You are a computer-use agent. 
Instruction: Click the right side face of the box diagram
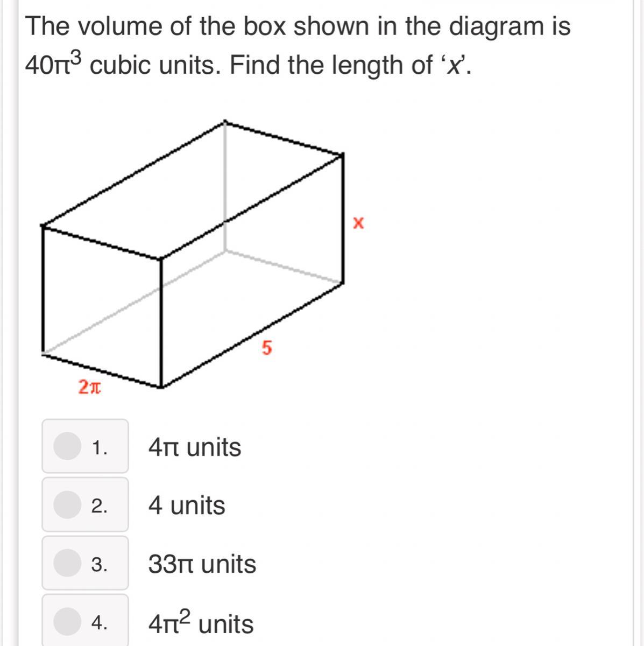(x=252, y=270)
